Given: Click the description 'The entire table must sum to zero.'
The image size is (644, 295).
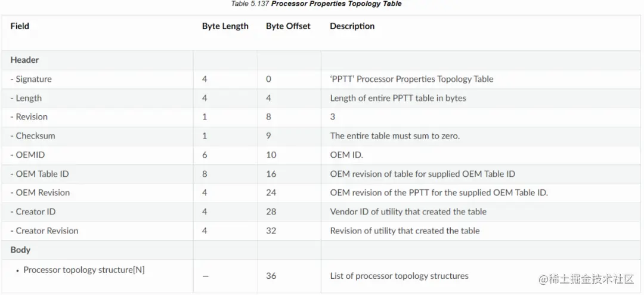Looking at the screenshot, I should click(395, 136).
